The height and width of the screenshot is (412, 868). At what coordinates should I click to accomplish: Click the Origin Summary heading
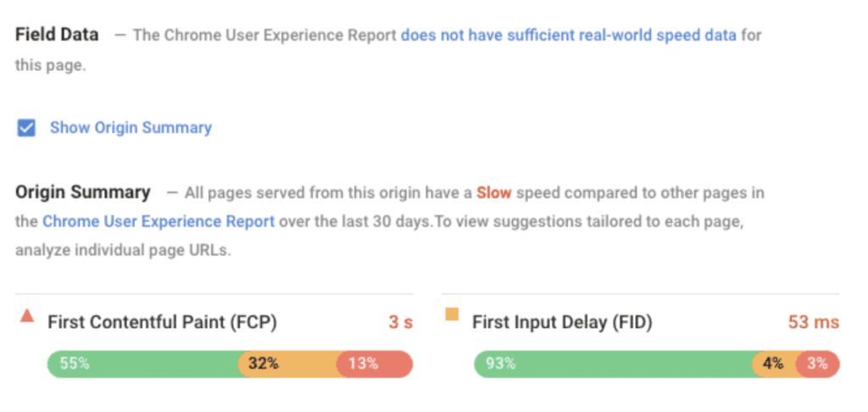[83, 192]
